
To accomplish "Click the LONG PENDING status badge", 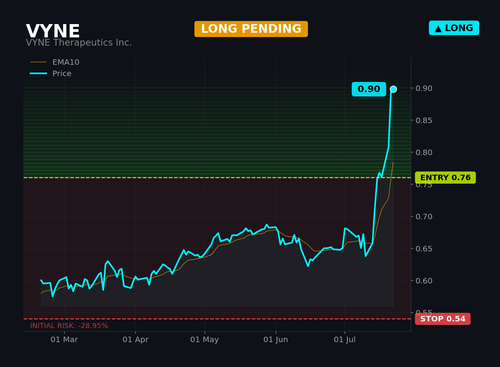I will [251, 29].
